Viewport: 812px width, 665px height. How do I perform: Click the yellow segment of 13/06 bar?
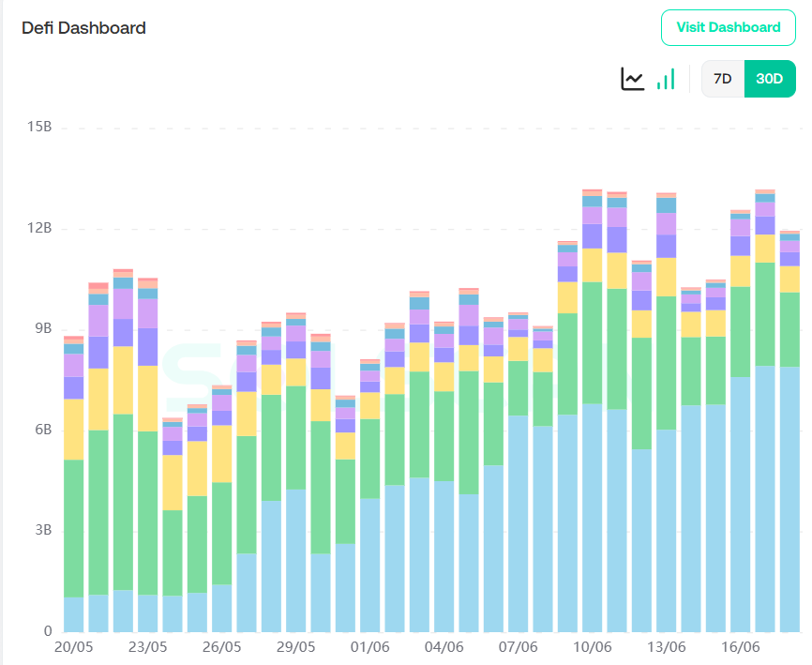tap(667, 277)
